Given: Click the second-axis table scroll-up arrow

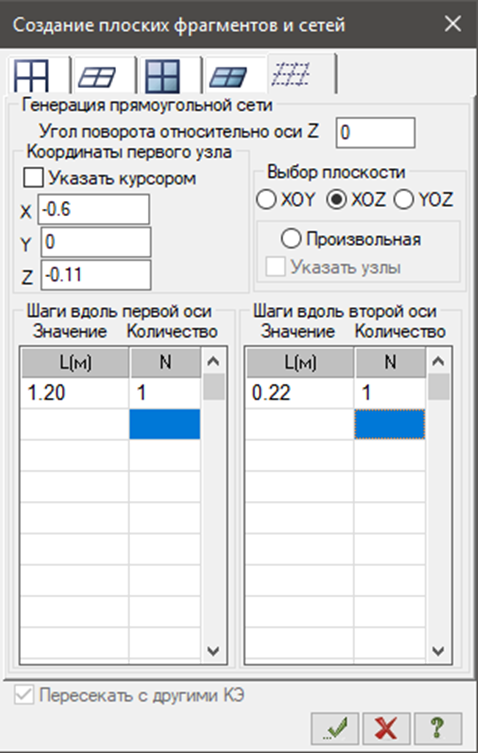Looking at the screenshot, I should click(438, 361).
